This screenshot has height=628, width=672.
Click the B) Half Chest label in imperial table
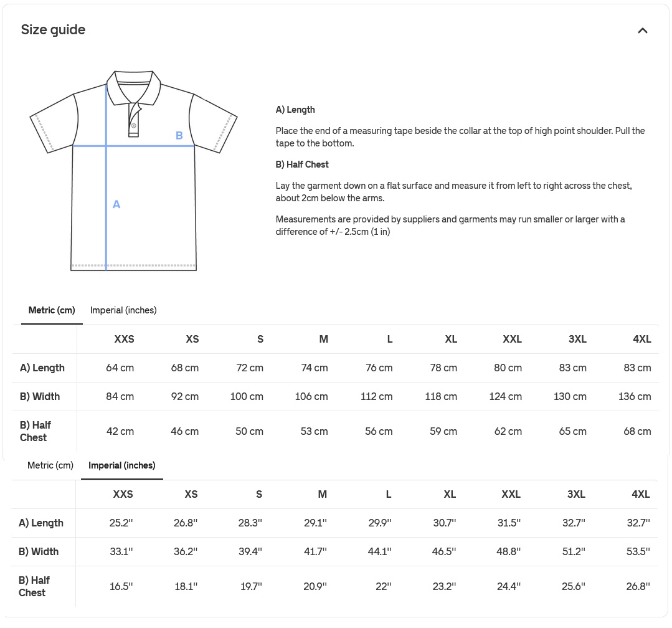(x=34, y=586)
